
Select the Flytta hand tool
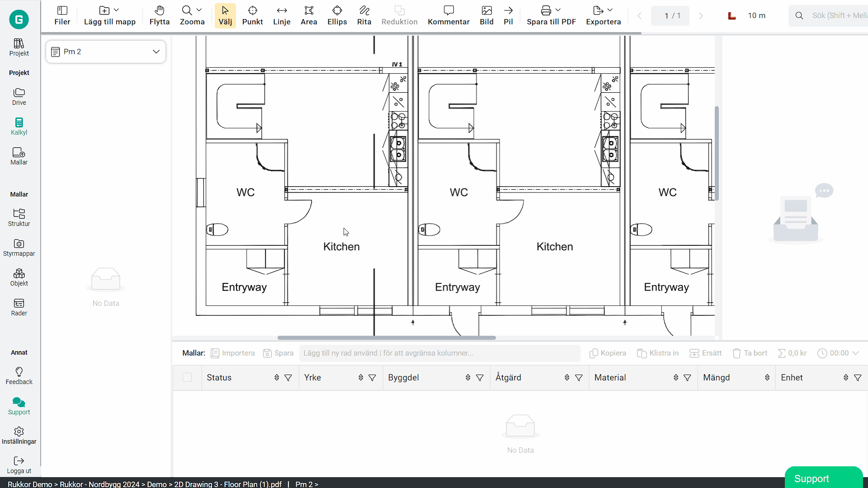pos(159,16)
